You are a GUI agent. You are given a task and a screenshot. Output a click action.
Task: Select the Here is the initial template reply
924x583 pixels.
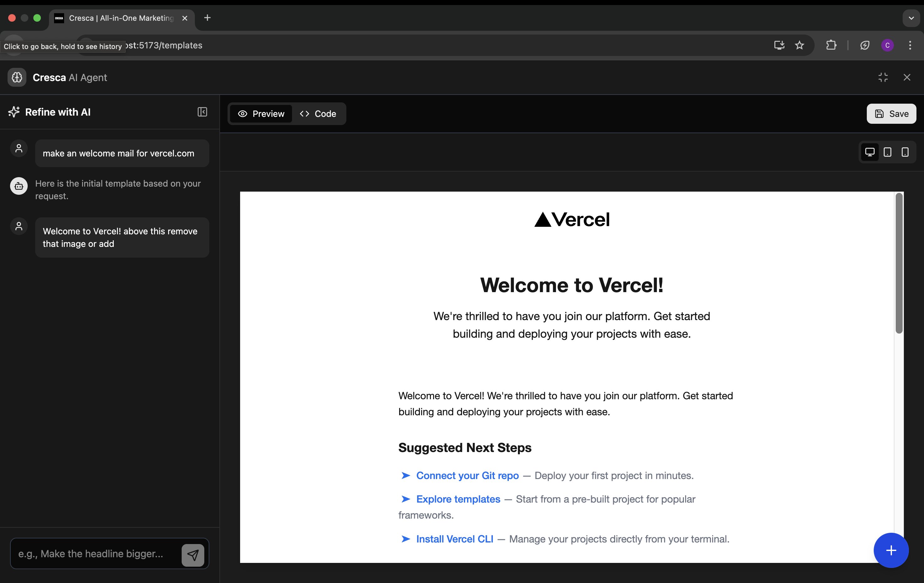tap(118, 190)
